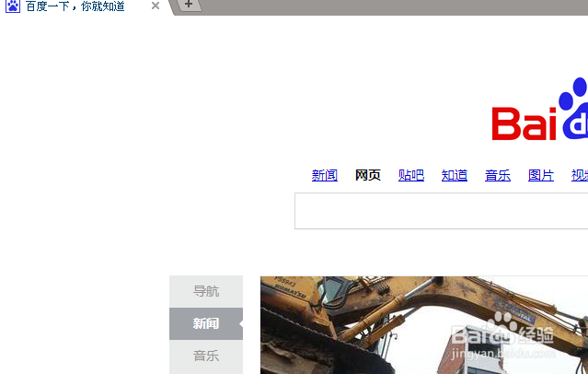
Task: Open the 图片 link
Action: [541, 175]
